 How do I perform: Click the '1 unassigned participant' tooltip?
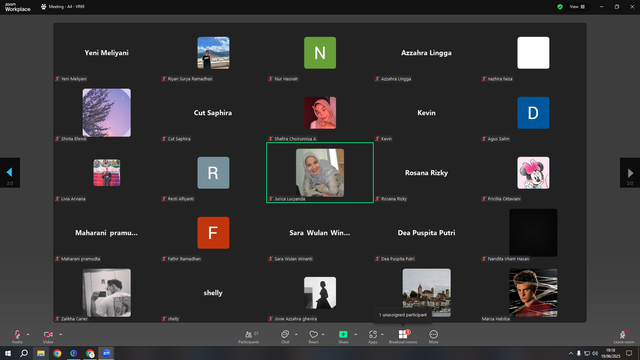point(403,315)
